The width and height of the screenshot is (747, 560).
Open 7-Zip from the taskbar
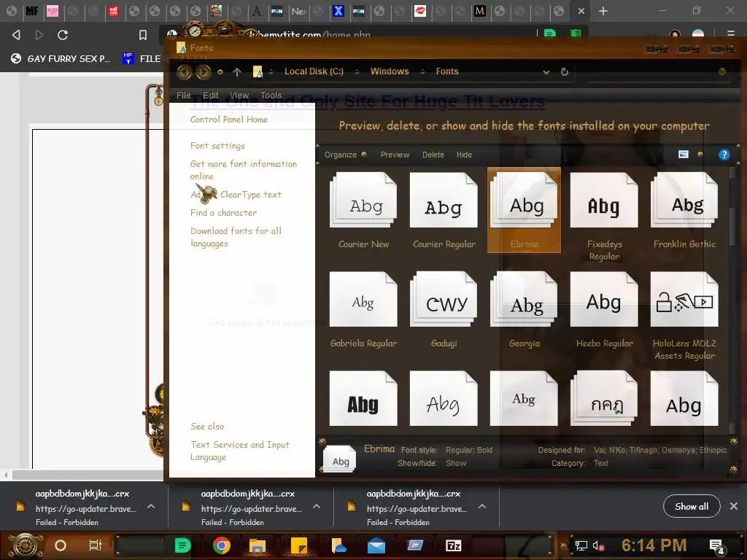[x=453, y=545]
